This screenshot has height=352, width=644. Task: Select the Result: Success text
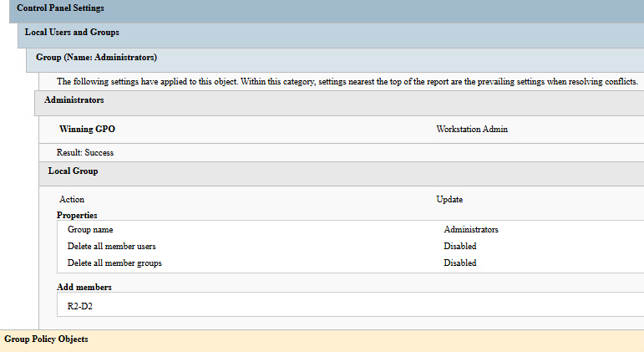[85, 153]
